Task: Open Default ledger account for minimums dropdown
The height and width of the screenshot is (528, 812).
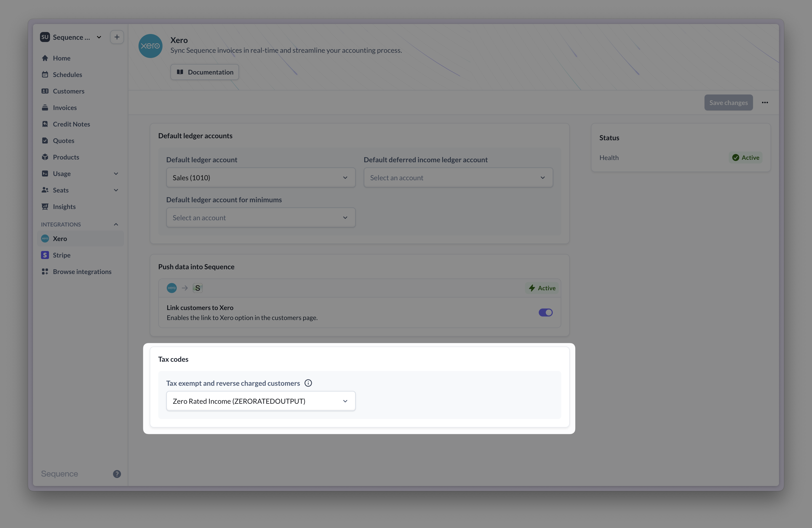Action: (261, 217)
